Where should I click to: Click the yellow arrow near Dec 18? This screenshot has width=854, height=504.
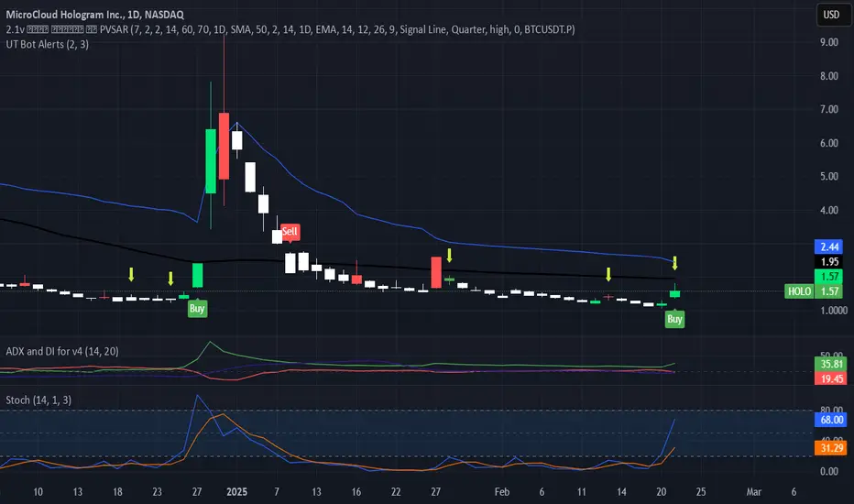131,274
